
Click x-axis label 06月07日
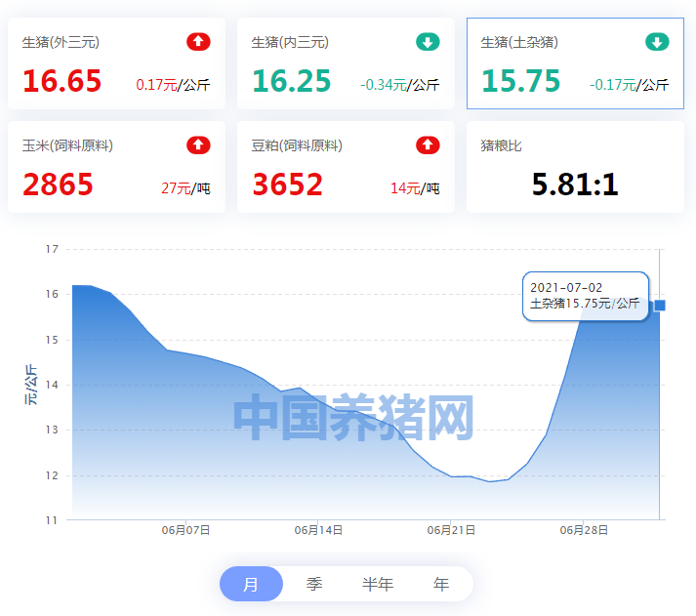(185, 530)
